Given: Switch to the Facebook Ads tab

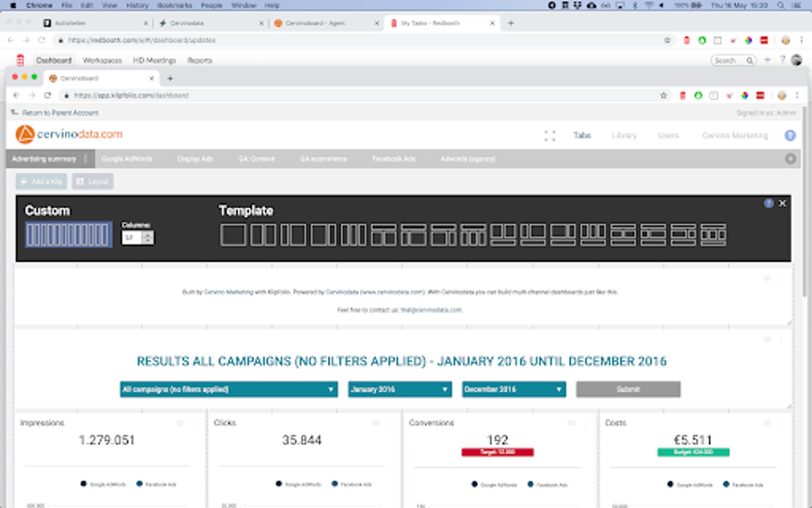Looking at the screenshot, I should pos(393,159).
